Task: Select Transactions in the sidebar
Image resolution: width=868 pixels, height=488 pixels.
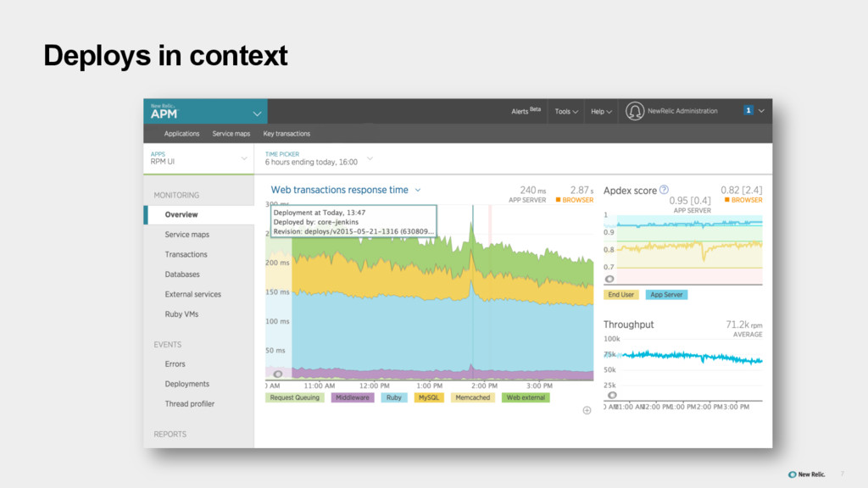Action: click(x=186, y=254)
